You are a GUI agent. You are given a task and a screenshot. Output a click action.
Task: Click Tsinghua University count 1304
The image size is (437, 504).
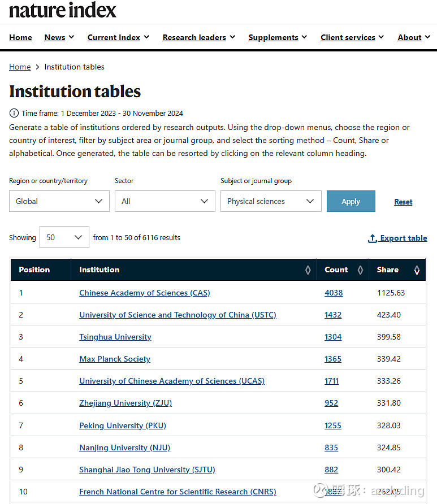333,337
